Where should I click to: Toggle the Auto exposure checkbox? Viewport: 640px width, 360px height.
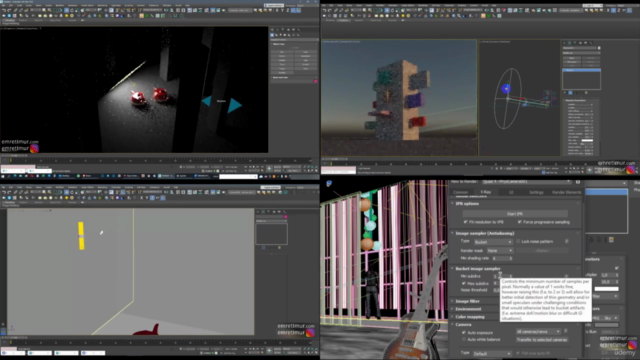point(464,333)
